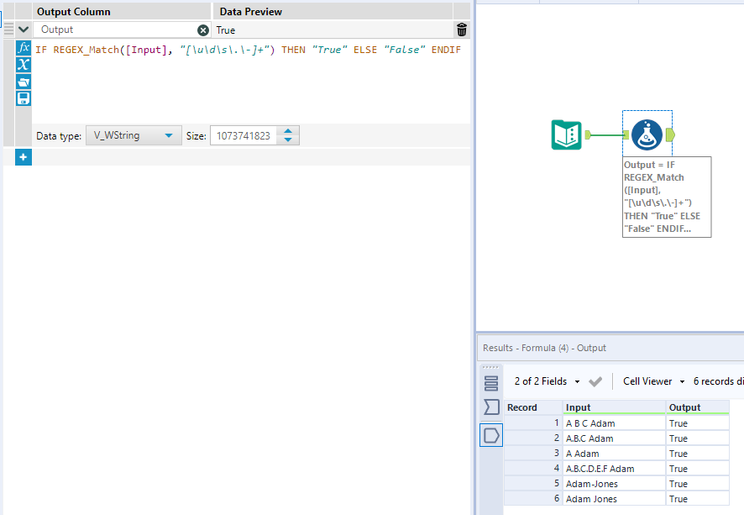Click into the REGEX_Match expression editor
This screenshot has height=515, width=744.
[248, 50]
